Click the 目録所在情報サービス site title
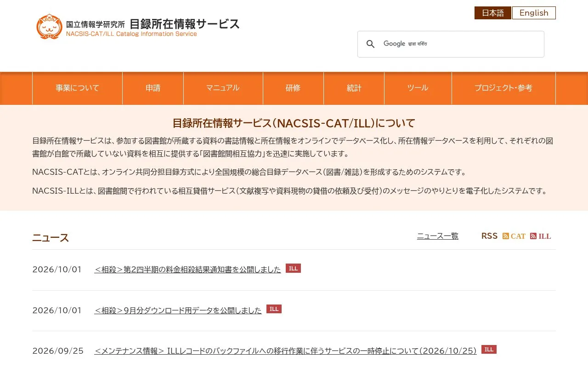This screenshot has height=368, width=588. [x=185, y=24]
